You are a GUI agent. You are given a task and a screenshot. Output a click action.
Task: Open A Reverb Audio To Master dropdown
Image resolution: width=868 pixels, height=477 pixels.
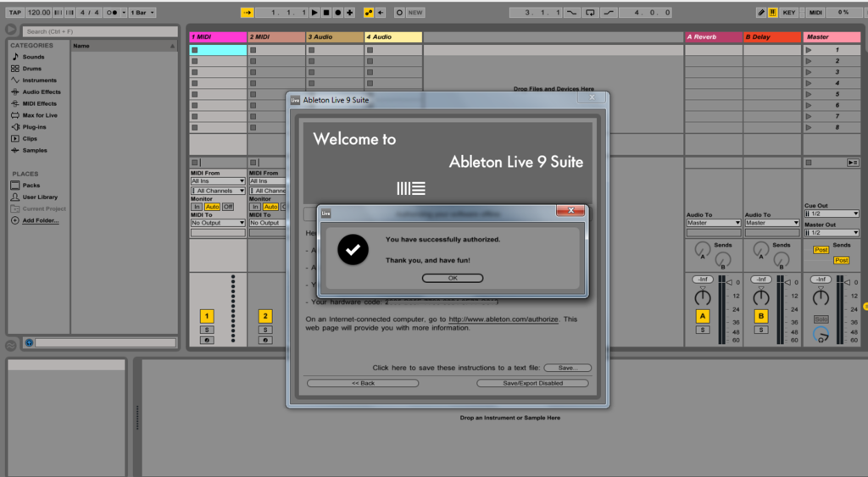[714, 223]
